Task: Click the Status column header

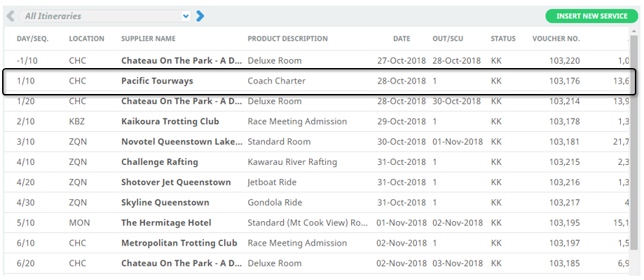Action: [x=503, y=39]
